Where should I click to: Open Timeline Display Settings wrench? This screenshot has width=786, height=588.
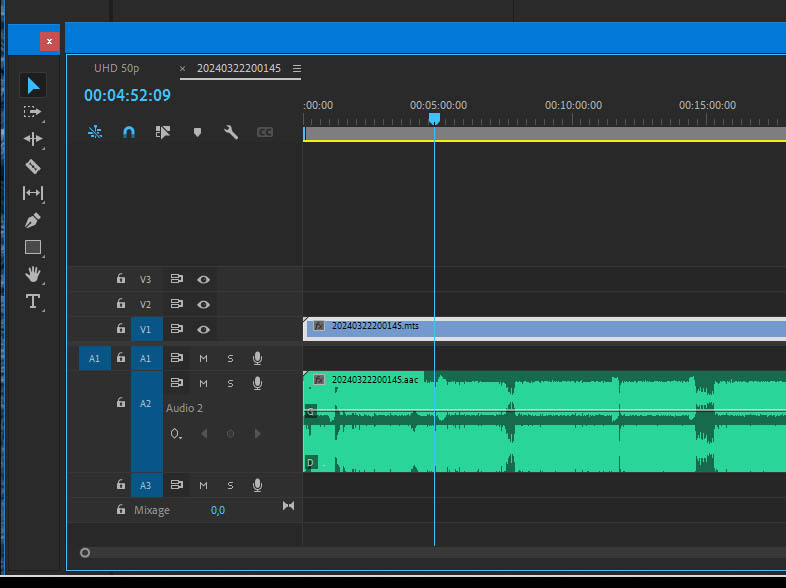(231, 132)
